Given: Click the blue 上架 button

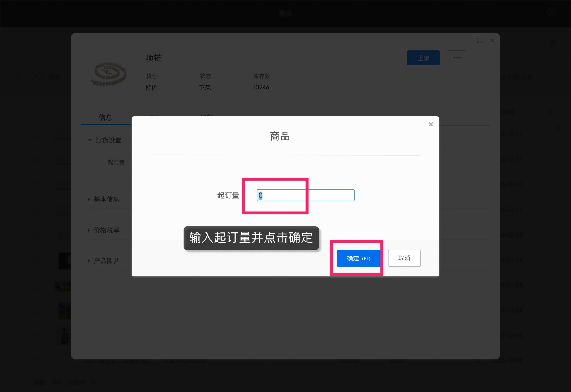Looking at the screenshot, I should [x=423, y=58].
